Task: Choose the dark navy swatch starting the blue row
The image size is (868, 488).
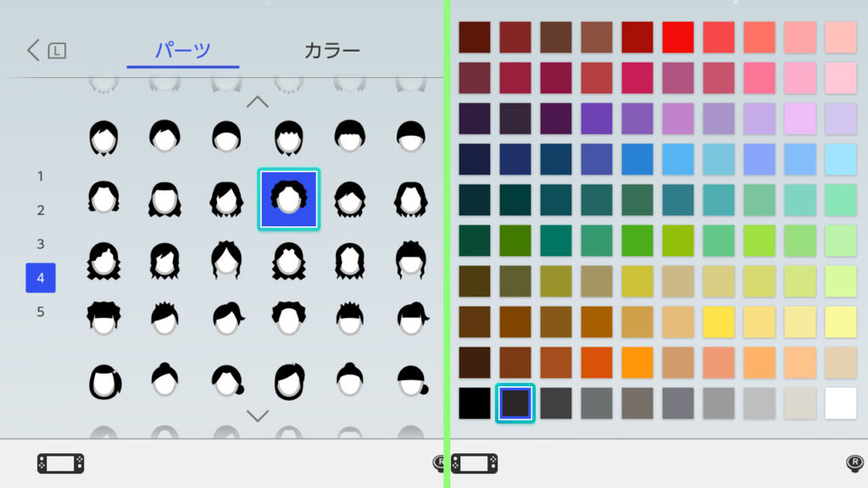Action: pyautogui.click(x=475, y=159)
